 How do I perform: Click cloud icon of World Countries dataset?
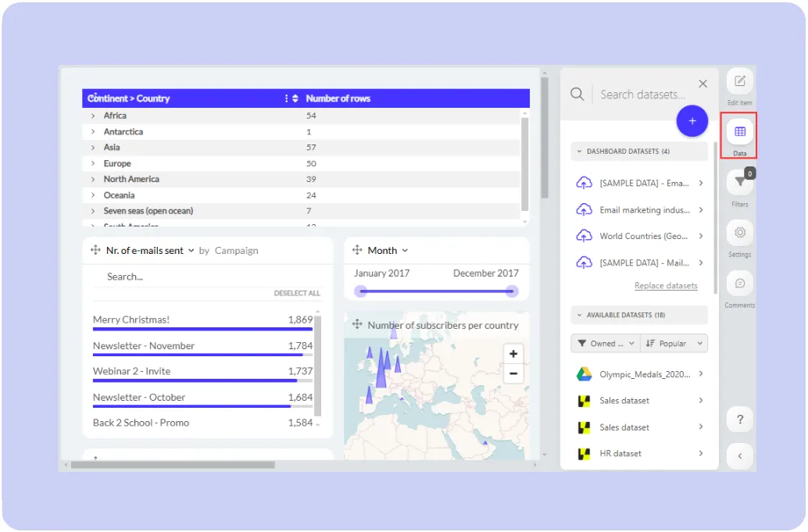pyautogui.click(x=584, y=236)
